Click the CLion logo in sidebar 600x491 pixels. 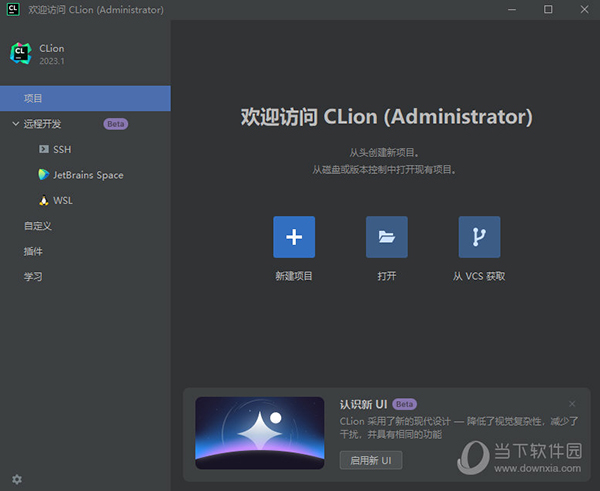point(21,54)
